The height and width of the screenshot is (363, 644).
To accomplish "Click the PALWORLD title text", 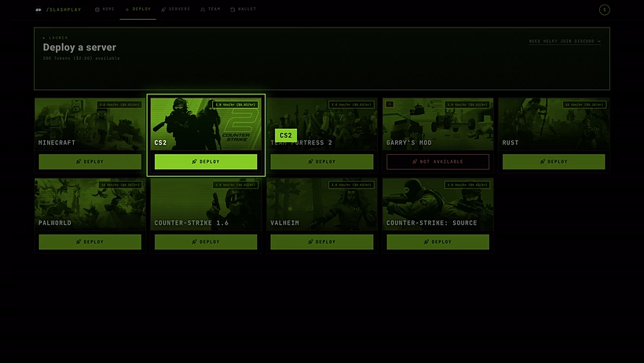I will pos(55,223).
